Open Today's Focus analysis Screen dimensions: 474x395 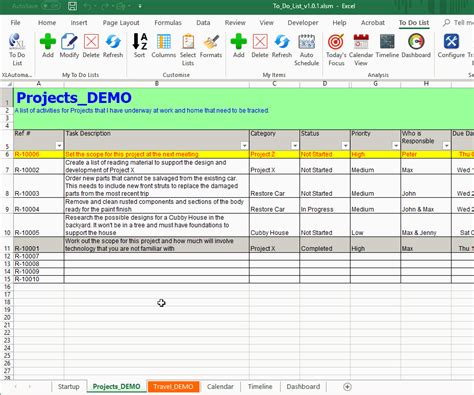coord(336,49)
